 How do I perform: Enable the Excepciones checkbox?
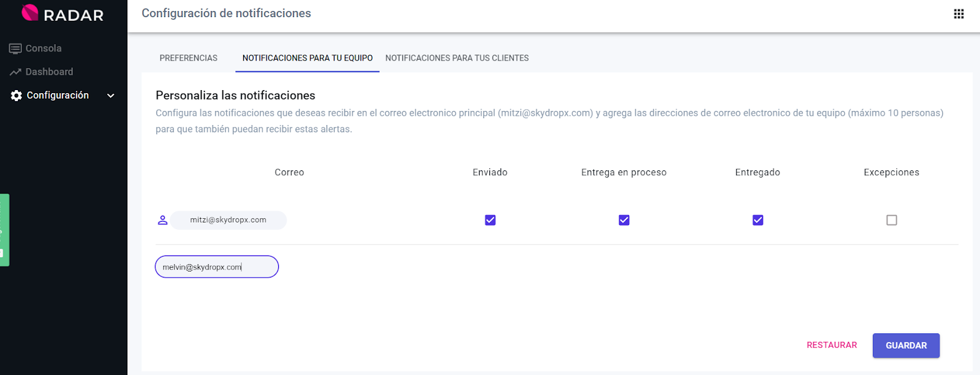[891, 220]
